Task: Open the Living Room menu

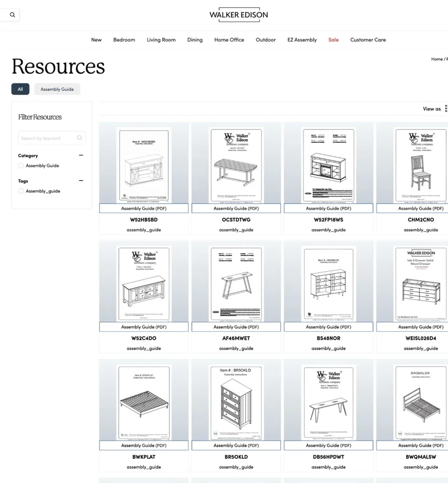Action: [161, 40]
